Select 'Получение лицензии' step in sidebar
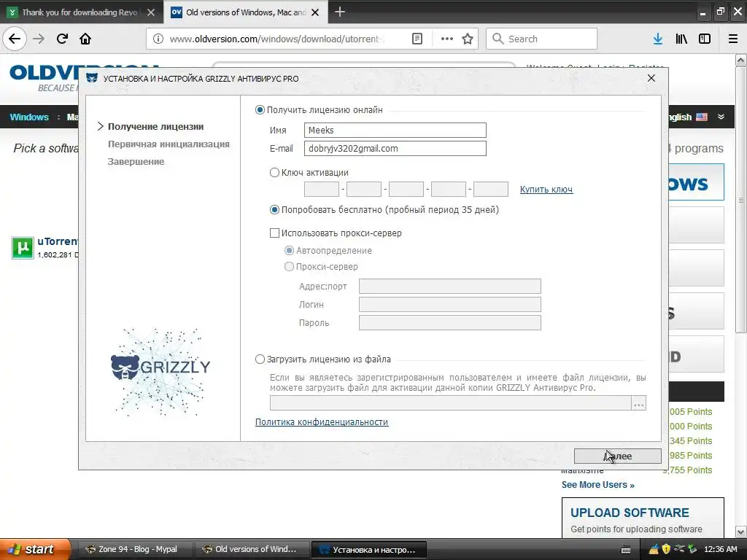The height and width of the screenshot is (560, 747). [156, 127]
